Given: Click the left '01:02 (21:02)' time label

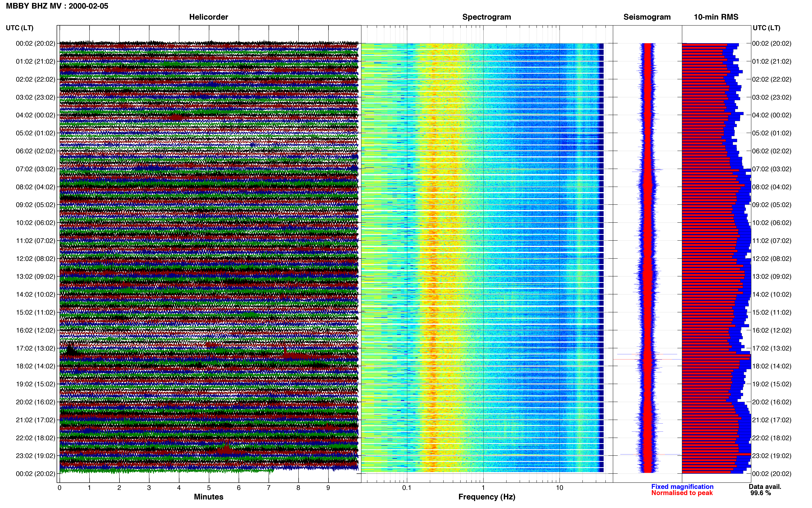Looking at the screenshot, I should 36,61.
